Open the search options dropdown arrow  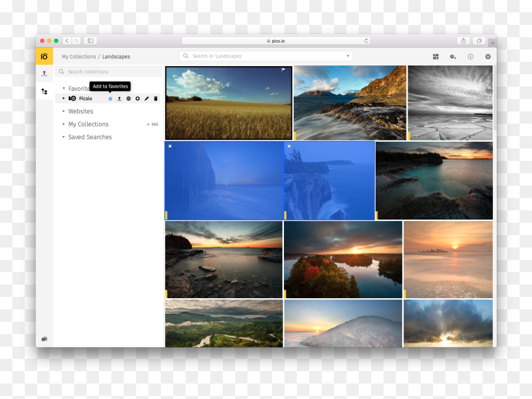(348, 56)
